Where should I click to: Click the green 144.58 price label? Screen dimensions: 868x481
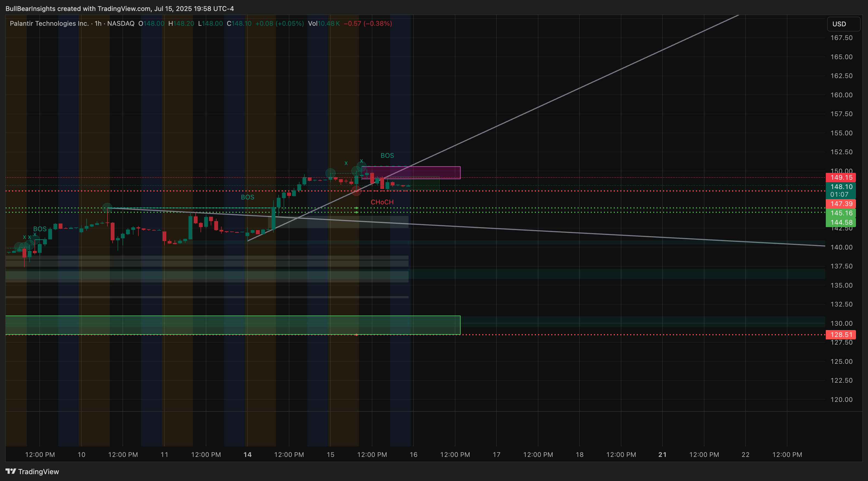point(841,222)
